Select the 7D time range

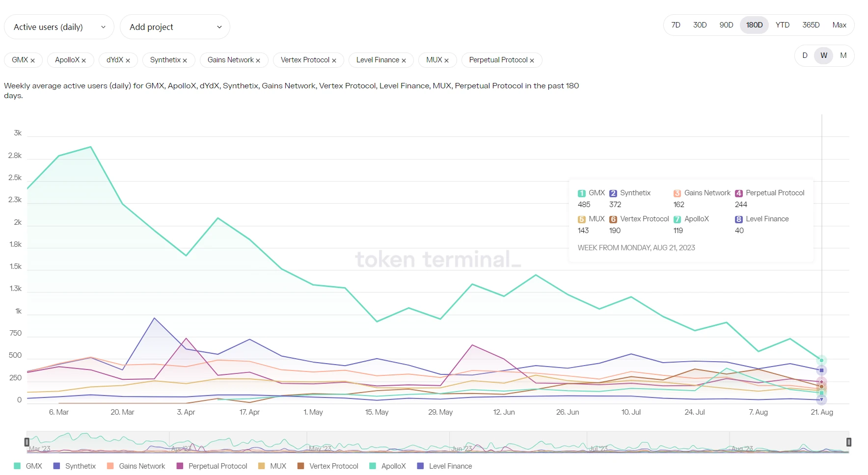[676, 25]
